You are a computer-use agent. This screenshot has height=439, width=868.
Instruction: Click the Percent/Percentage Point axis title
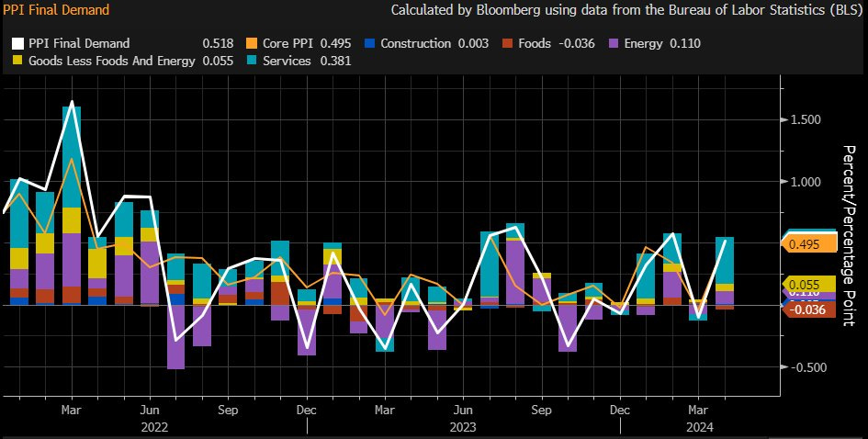(849, 234)
